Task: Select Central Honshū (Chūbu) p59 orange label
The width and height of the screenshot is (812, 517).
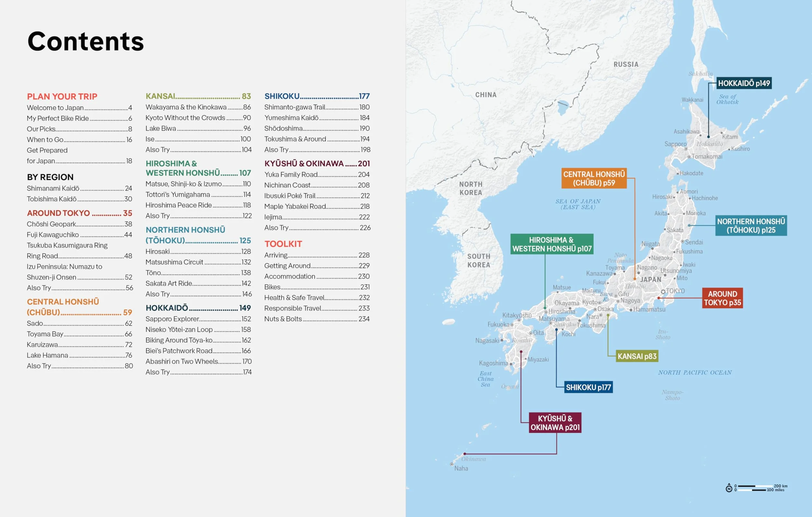Action: pyautogui.click(x=594, y=178)
